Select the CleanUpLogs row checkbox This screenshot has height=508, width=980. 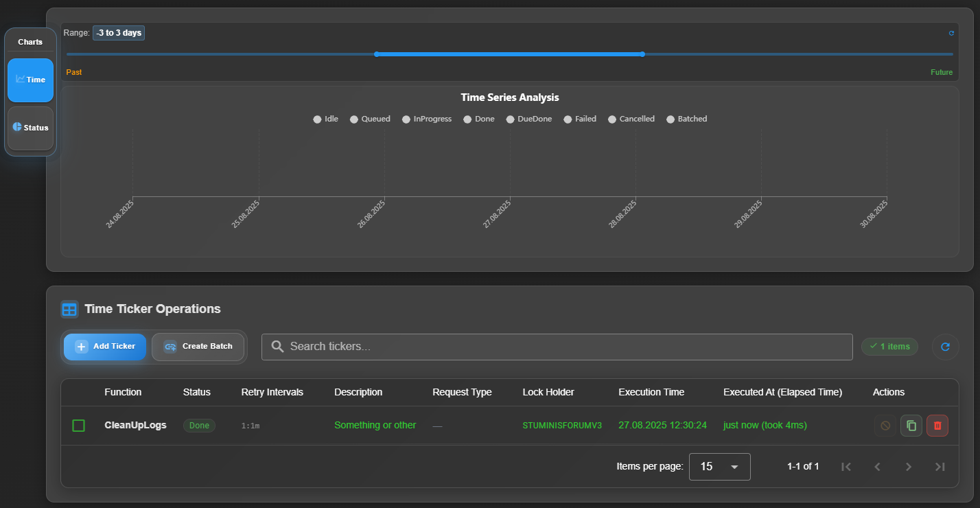pyautogui.click(x=79, y=426)
